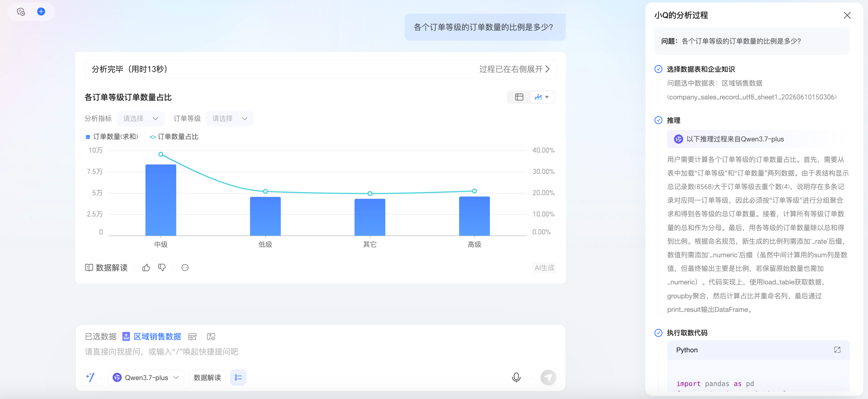Expand 过程已在右侧展开 link
This screenshot has width=868, height=399.
pyautogui.click(x=514, y=69)
